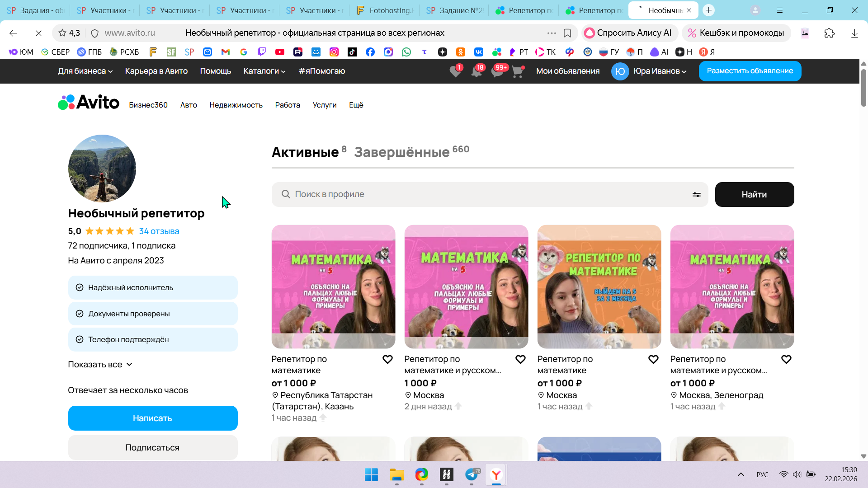The width and height of the screenshot is (868, 488).
Task: Open Для бизнеса dropdown menu
Action: pos(85,71)
